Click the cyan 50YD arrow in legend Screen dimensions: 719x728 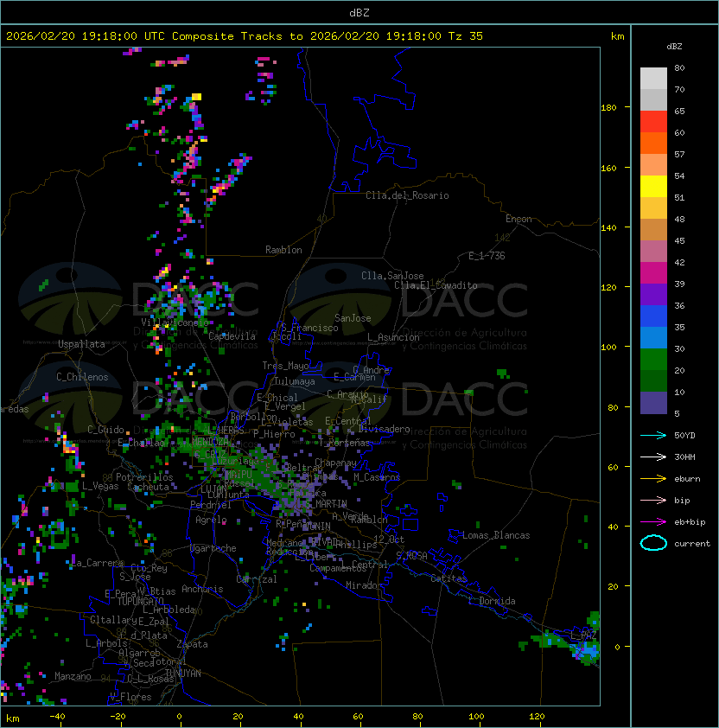pos(653,436)
